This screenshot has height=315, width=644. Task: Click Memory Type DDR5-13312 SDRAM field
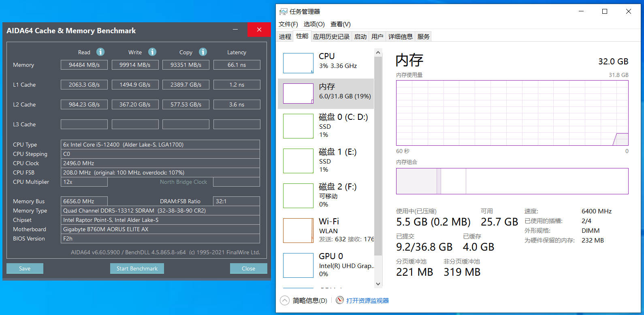pos(160,211)
